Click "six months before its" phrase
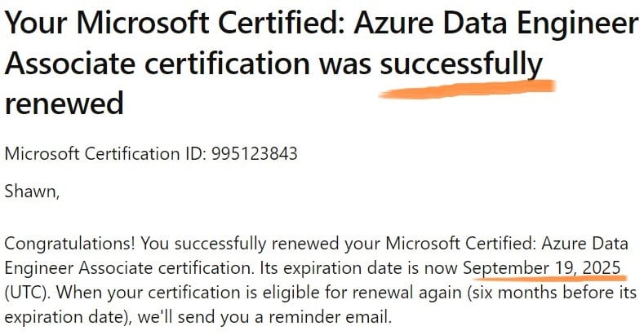The height and width of the screenshot is (335, 644). point(553,293)
